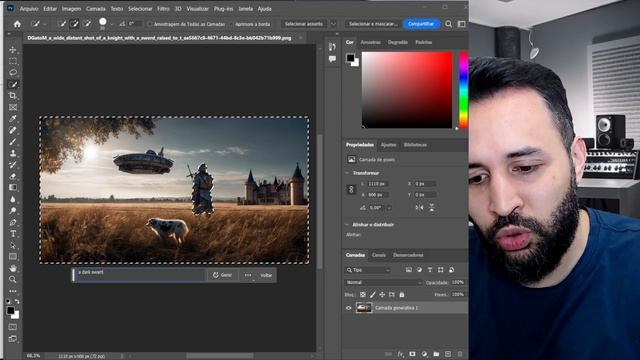Open the layer blend mode Normal dropdown
This screenshot has height=360, width=640.
[x=384, y=282]
